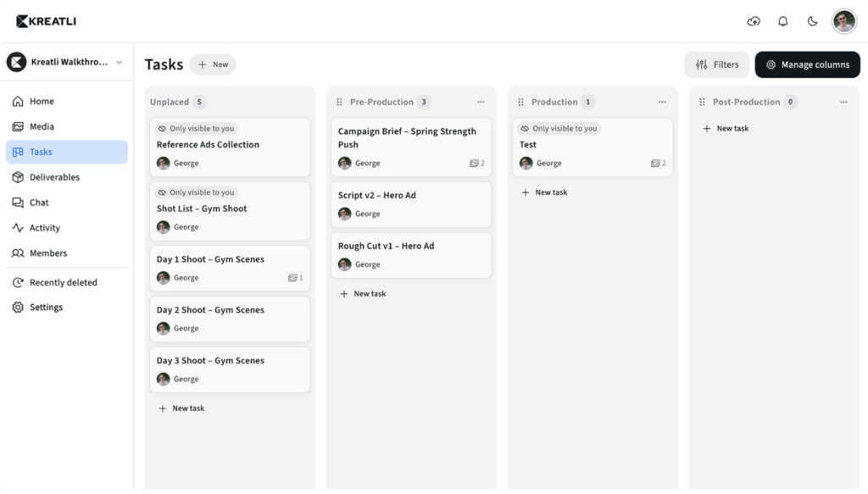This screenshot has width=868, height=494.
Task: Open the Campaign Brief – Spring Strength Push task
Action: point(411,147)
